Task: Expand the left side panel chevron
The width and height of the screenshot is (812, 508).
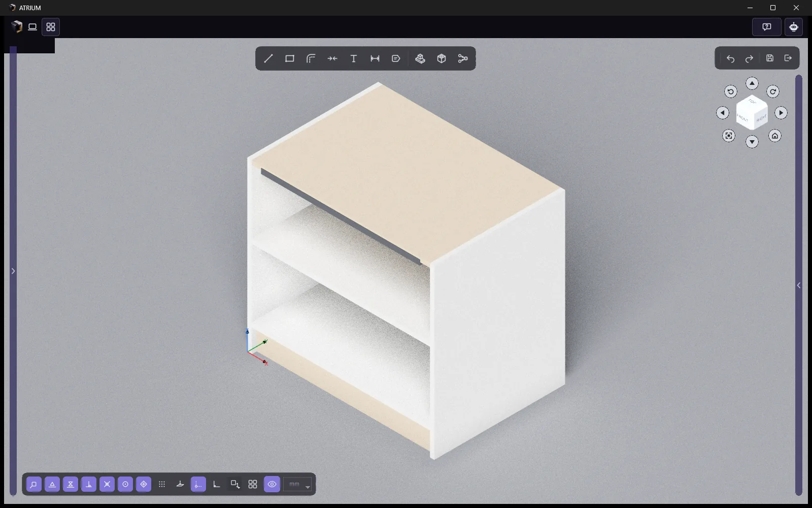Action: click(x=13, y=271)
